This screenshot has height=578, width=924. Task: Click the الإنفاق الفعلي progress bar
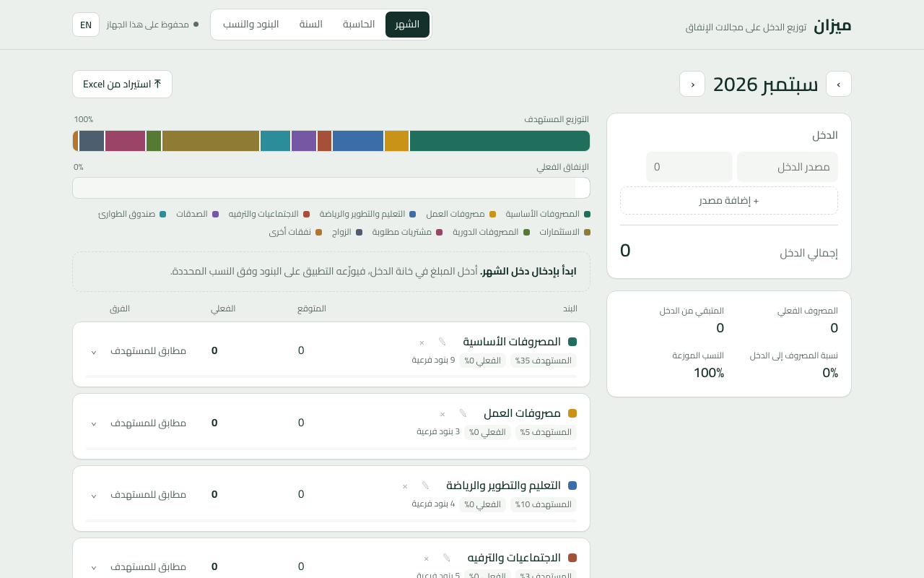tap(331, 188)
